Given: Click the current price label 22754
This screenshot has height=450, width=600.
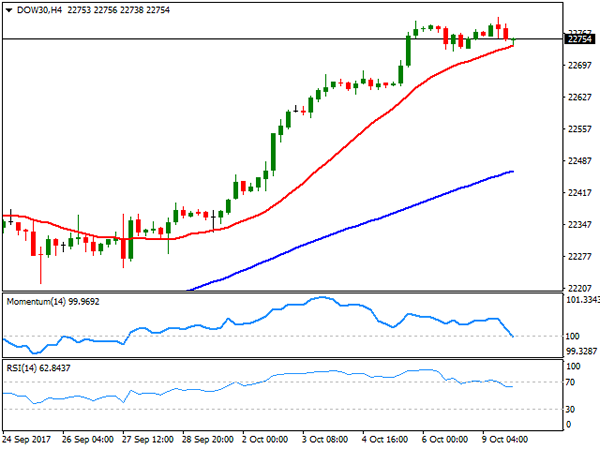Looking at the screenshot, I should click(580, 39).
